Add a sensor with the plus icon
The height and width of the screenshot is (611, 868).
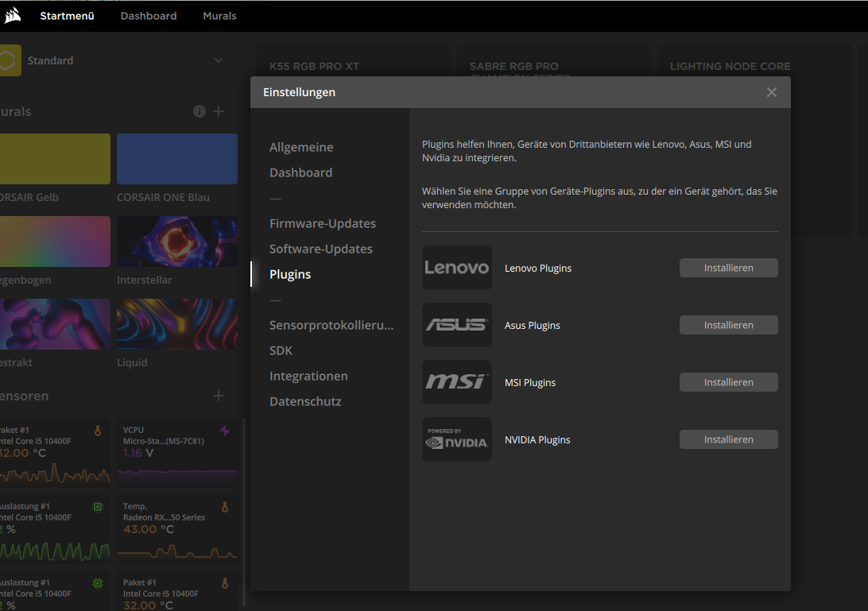click(x=219, y=396)
